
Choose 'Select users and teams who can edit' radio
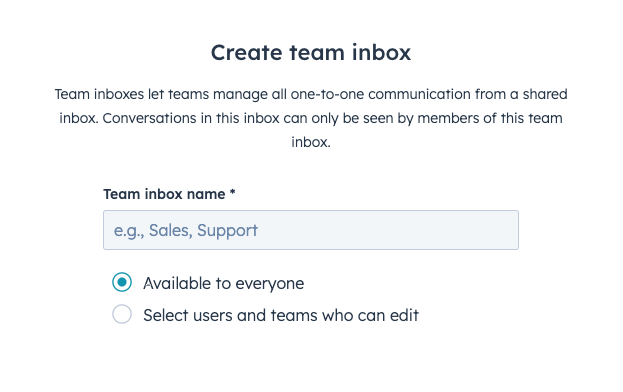pyautogui.click(x=122, y=314)
